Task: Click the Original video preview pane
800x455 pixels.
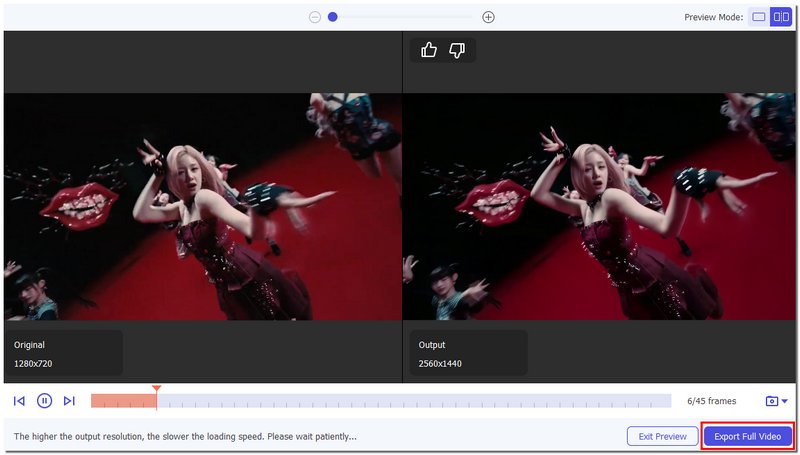Action: 202,207
